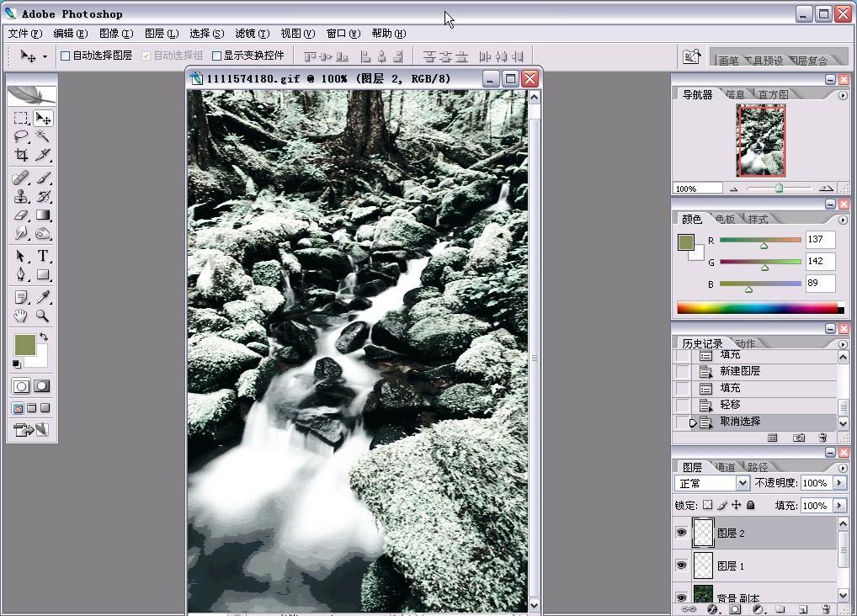Select the Path Selection tool
The height and width of the screenshot is (616, 857).
click(x=21, y=256)
